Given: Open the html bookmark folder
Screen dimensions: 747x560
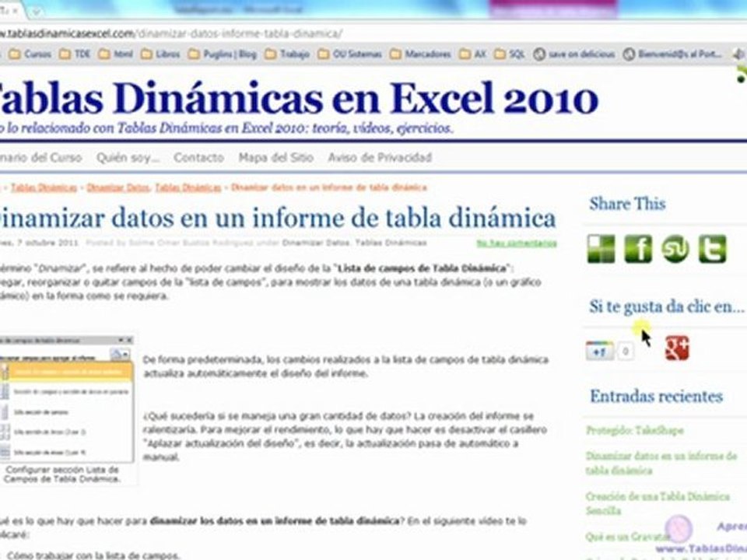Looking at the screenshot, I should tap(116, 54).
